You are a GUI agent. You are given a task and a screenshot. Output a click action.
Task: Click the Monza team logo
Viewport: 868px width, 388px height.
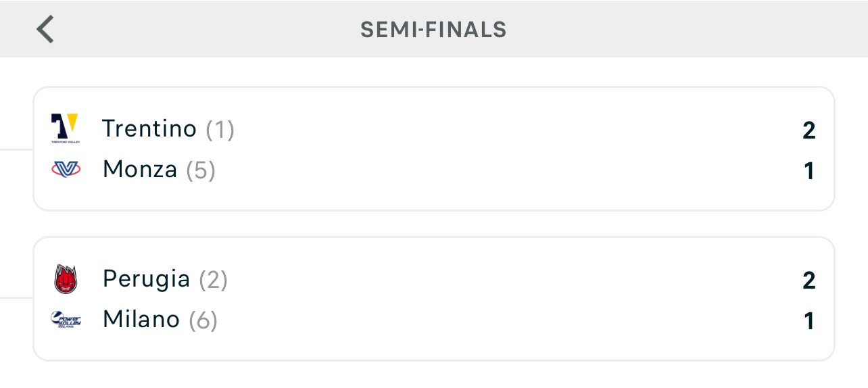66,169
